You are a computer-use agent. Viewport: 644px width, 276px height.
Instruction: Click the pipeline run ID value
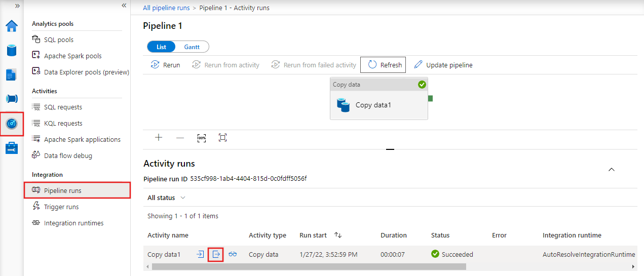[x=248, y=179]
